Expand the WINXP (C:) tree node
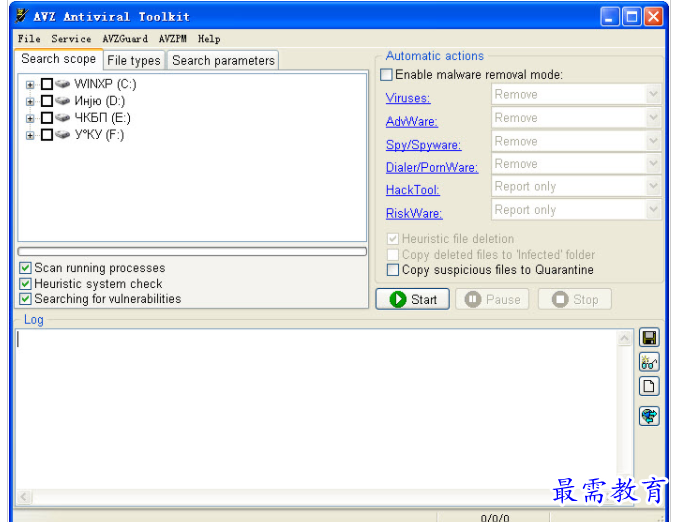 [30, 84]
